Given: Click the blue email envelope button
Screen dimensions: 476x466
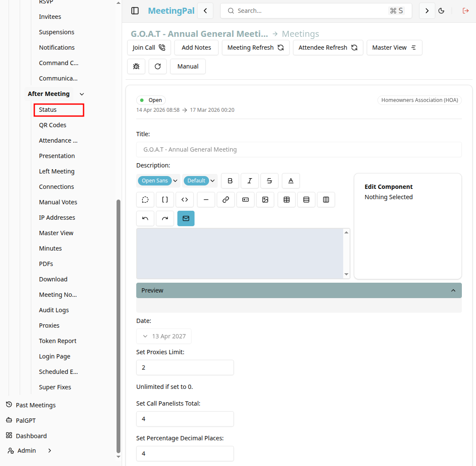Looking at the screenshot, I should click(186, 218).
